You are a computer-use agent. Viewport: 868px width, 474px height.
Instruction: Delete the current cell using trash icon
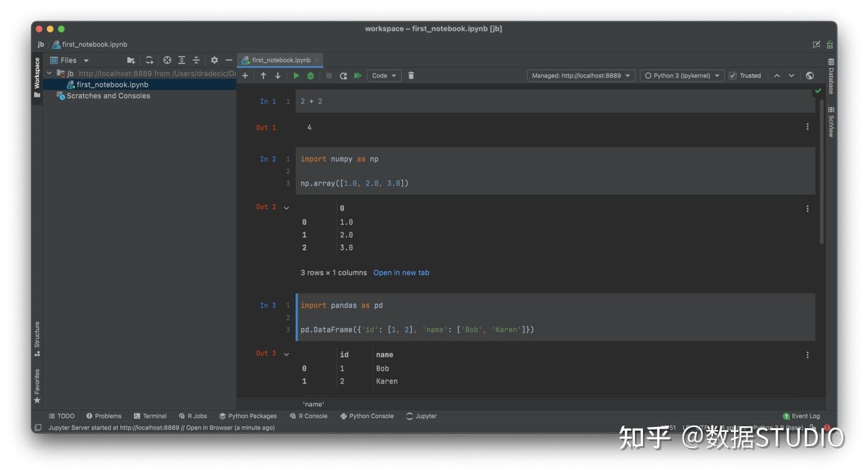point(410,75)
